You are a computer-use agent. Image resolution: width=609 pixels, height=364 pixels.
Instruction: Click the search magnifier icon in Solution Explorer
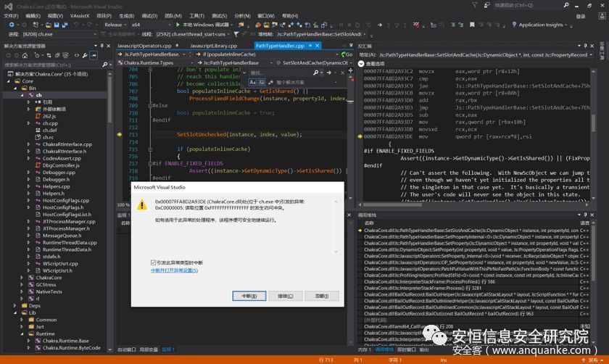click(x=104, y=65)
